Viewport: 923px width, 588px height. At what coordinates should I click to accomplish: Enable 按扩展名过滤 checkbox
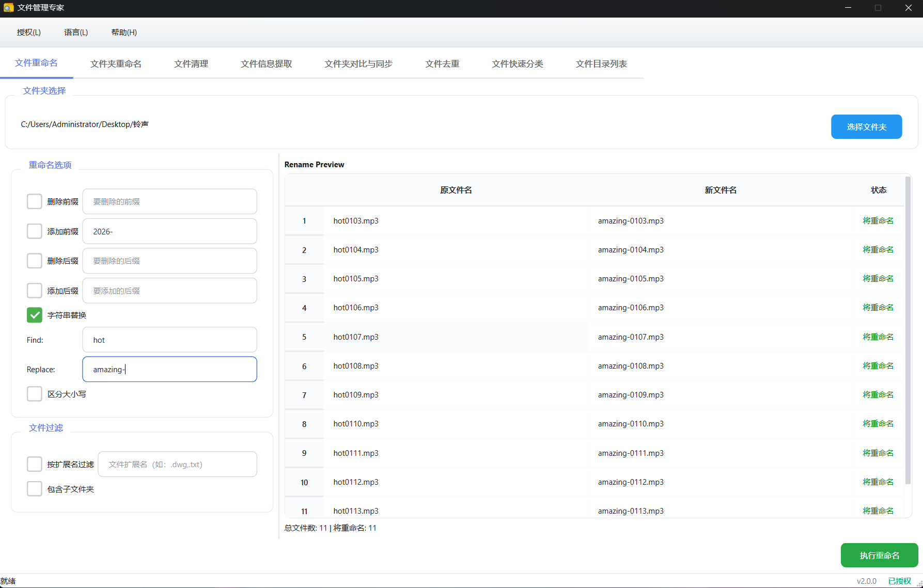pyautogui.click(x=35, y=464)
